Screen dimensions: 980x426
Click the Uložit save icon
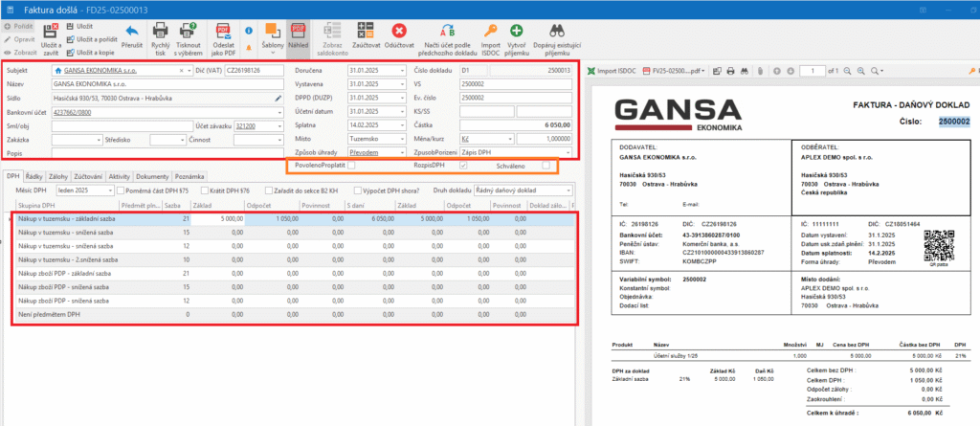(x=70, y=26)
